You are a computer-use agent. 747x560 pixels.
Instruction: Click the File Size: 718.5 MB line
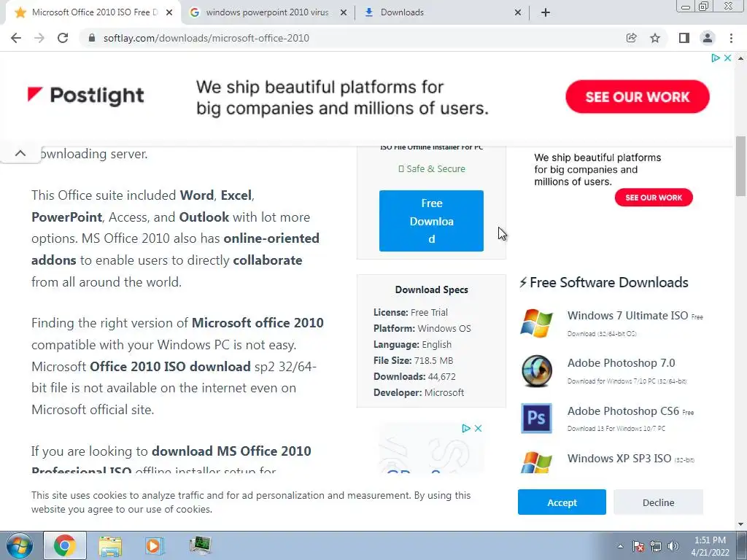[x=413, y=360]
